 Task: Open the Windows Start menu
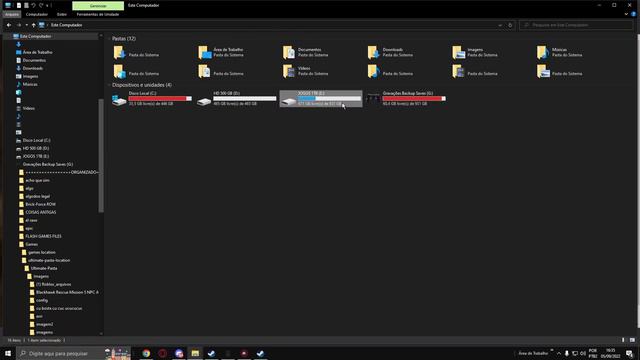point(8,353)
